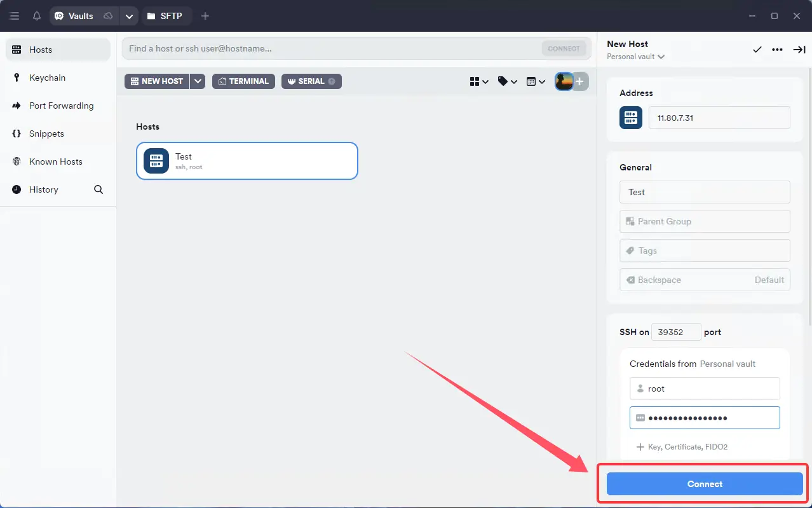Image resolution: width=812 pixels, height=508 pixels.
Task: Collapse the host panel with arrow icon
Action: click(799, 50)
